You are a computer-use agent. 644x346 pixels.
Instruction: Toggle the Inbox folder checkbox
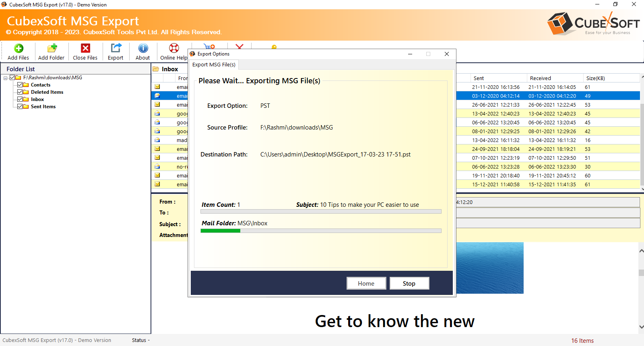(x=20, y=99)
